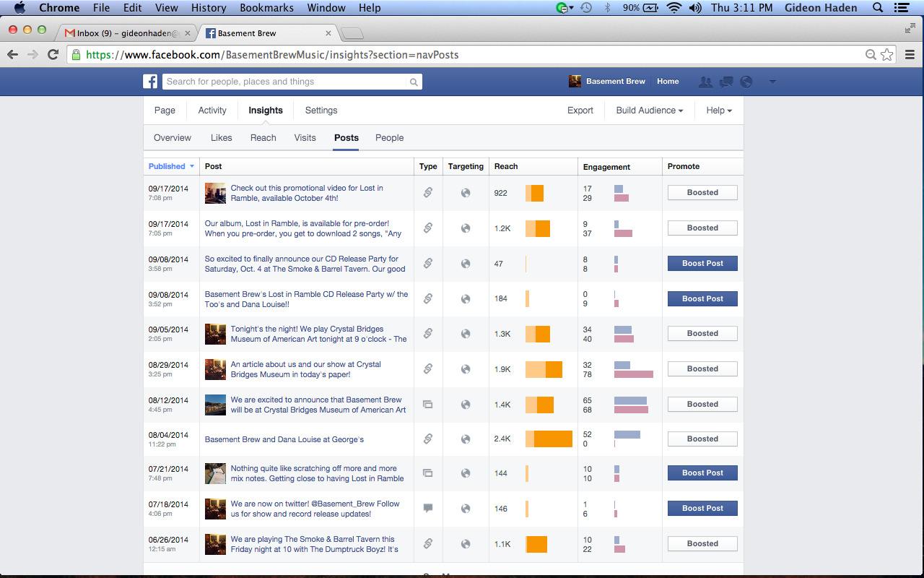Click reach bar for 1.9K post
The height and width of the screenshot is (578, 924).
(x=544, y=369)
